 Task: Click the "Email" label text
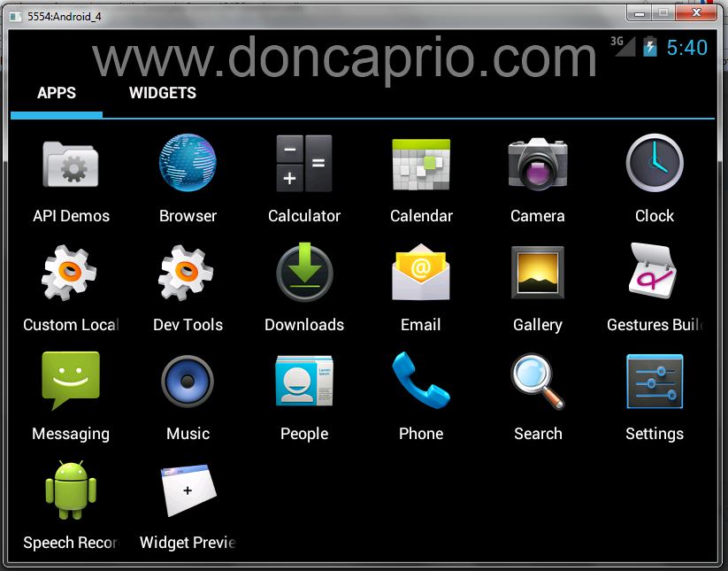421,325
